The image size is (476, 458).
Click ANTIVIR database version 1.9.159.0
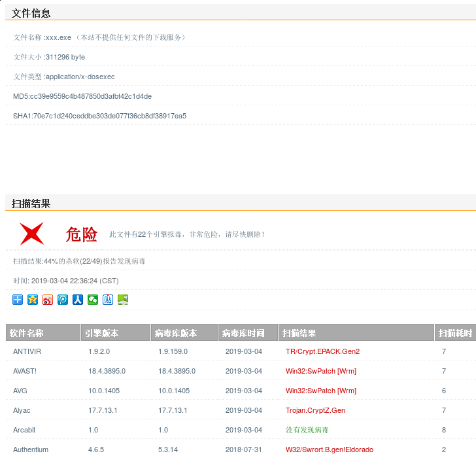(173, 351)
